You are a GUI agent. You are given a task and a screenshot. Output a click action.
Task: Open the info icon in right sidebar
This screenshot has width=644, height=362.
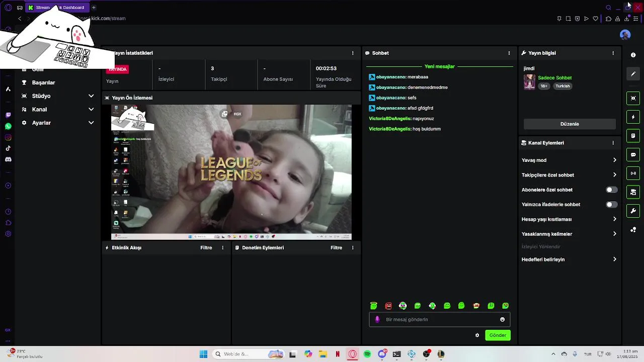tap(633, 55)
